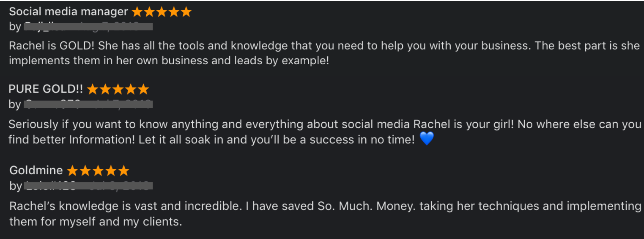Click the redacted author line under Social media manager
Viewport: 644px width, 239px height.
(x=81, y=27)
